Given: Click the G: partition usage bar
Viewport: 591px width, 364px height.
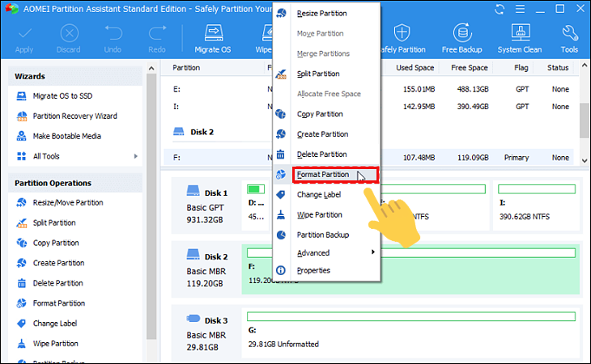Looking at the screenshot, I should (411, 316).
